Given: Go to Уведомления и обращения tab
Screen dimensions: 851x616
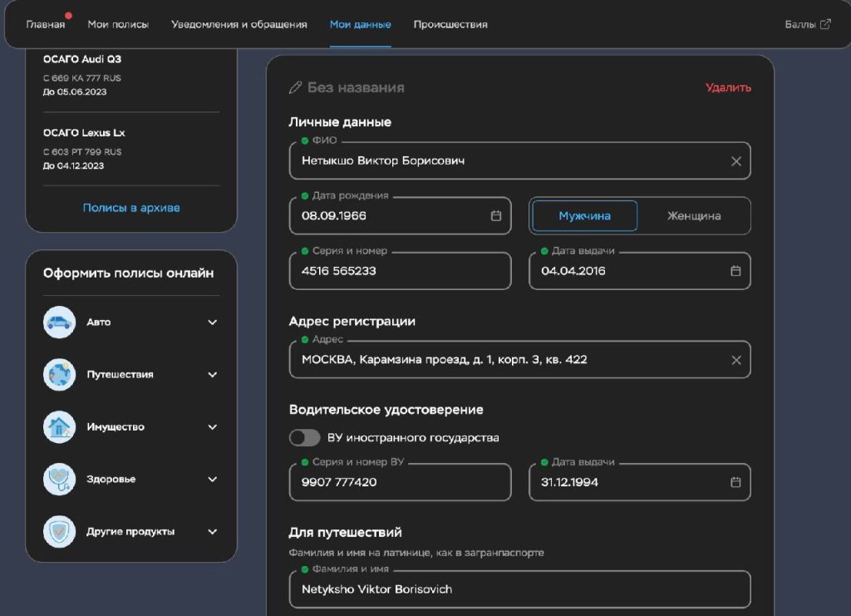Looking at the screenshot, I should coord(239,24).
